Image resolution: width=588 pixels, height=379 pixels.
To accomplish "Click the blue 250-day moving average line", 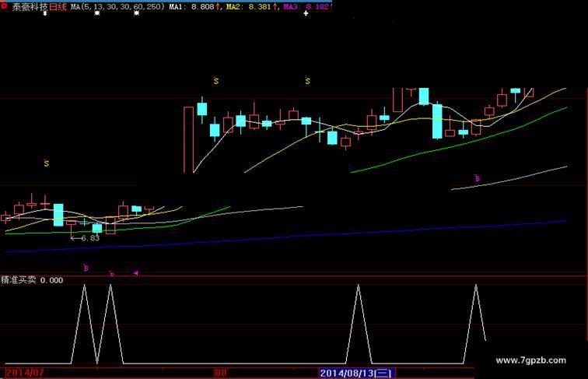I will (x=285, y=237).
